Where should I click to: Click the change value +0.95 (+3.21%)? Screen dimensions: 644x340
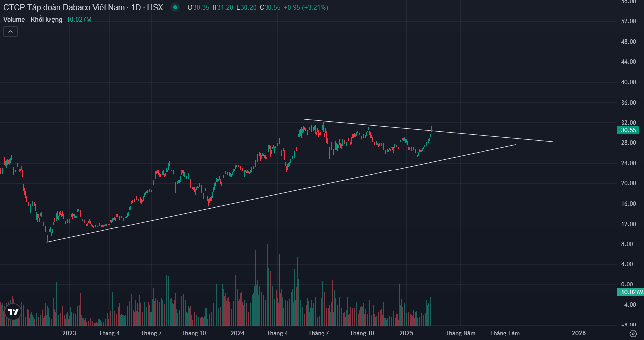coord(306,7)
